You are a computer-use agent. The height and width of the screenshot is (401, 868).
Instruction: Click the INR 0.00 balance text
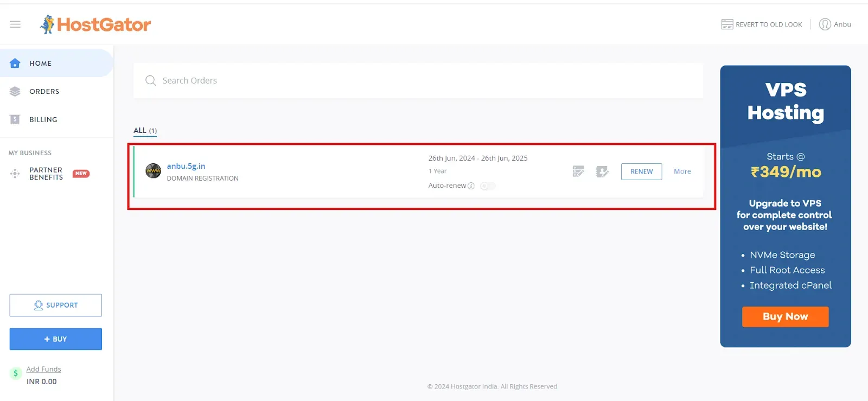(x=42, y=381)
